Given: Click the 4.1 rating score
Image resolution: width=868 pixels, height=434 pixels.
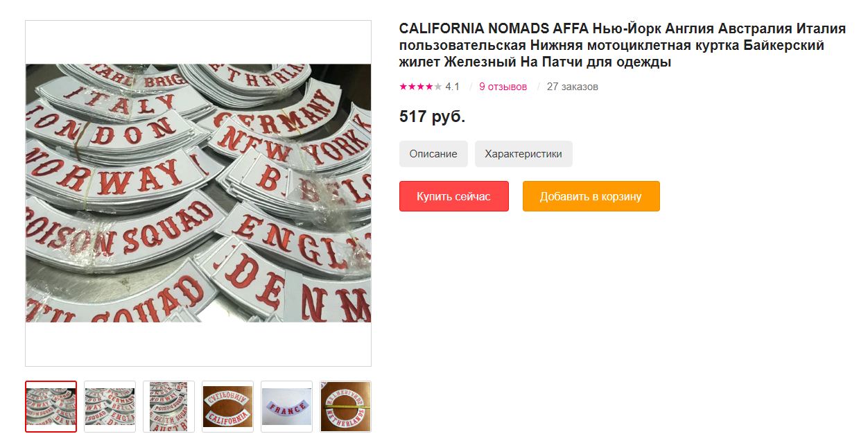Looking at the screenshot, I should tap(452, 87).
